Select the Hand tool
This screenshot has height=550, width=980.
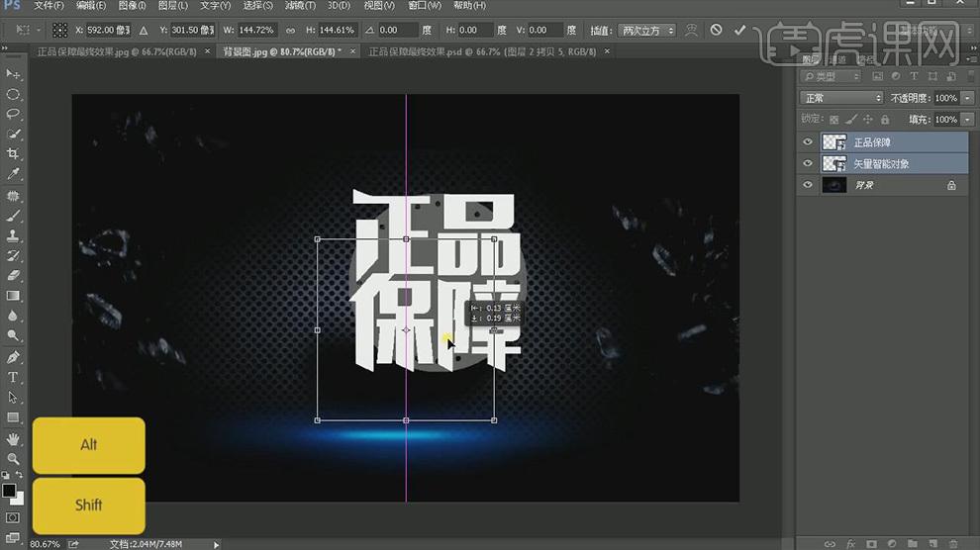point(13,439)
